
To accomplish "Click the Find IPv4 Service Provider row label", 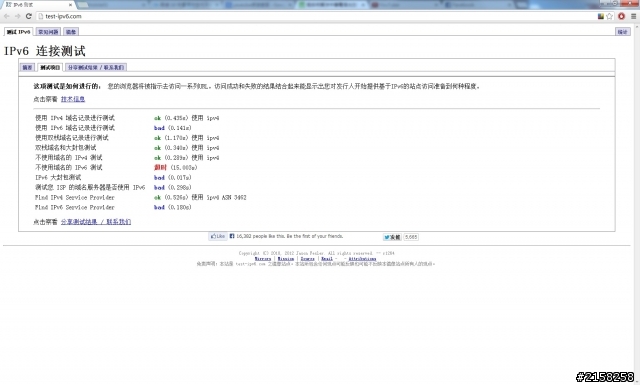I will click(75, 198).
